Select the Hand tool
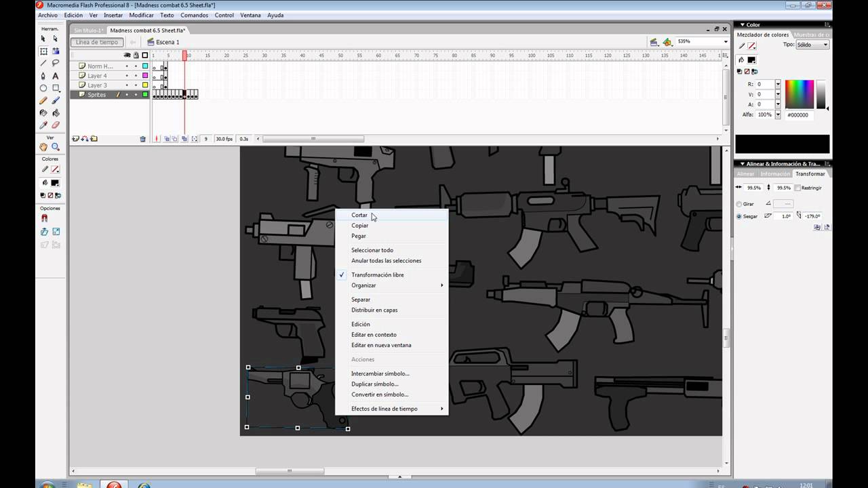This screenshot has width=868, height=488. point(43,147)
